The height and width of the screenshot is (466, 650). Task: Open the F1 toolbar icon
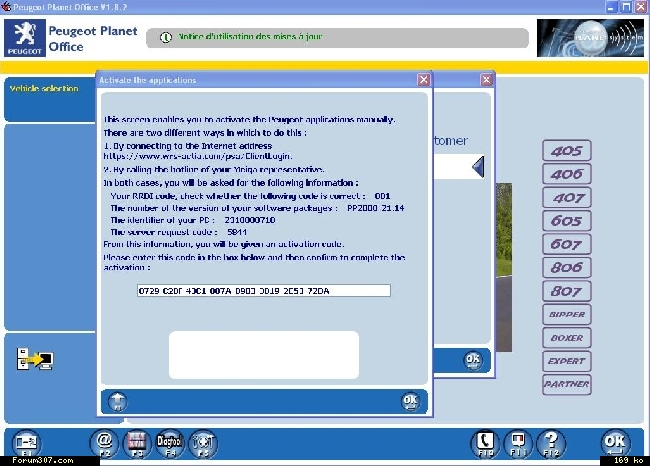click(x=26, y=444)
